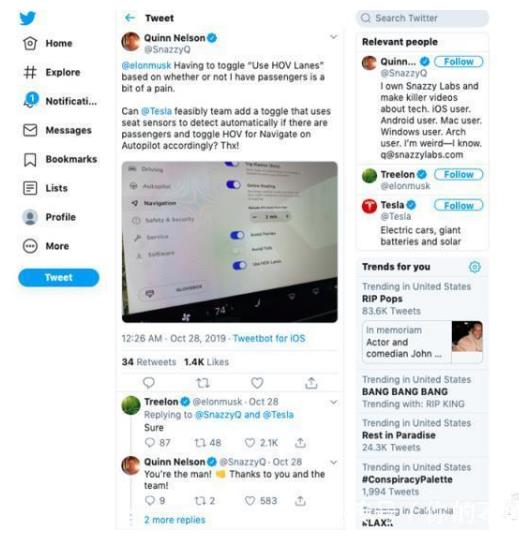519x546 pixels.
Task: Go back using the Tweet arrow
Action: coord(130,17)
